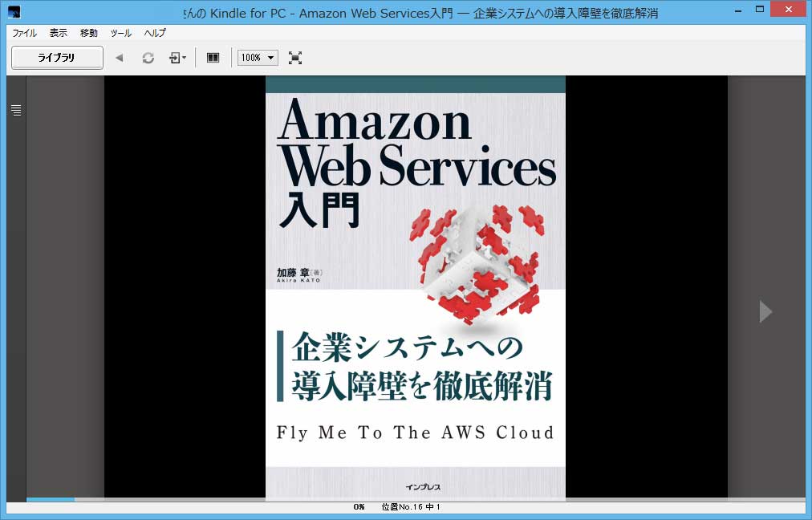This screenshot has width=812, height=520.
Task: Click the back navigation arrow icon
Action: click(119, 57)
